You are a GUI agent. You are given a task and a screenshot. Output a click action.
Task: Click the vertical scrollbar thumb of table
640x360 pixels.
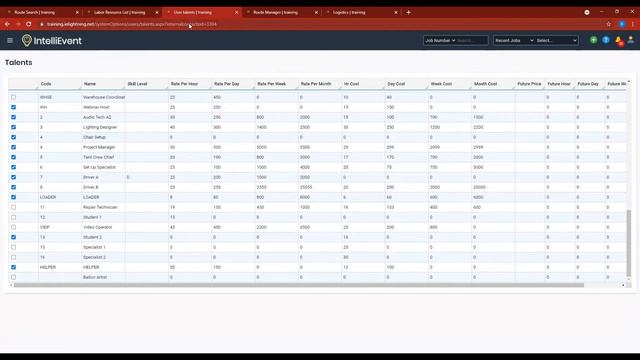point(629,243)
